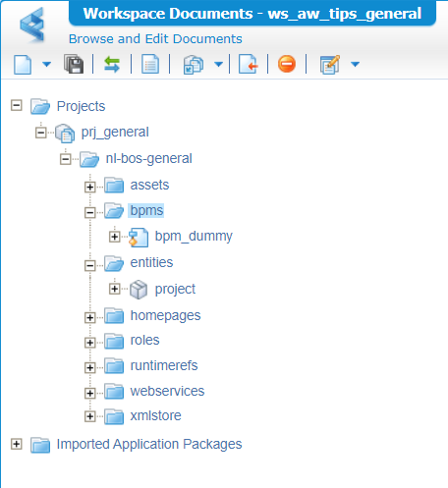Image resolution: width=448 pixels, height=488 pixels.
Task: Select the homepages tree item
Action: click(x=165, y=316)
